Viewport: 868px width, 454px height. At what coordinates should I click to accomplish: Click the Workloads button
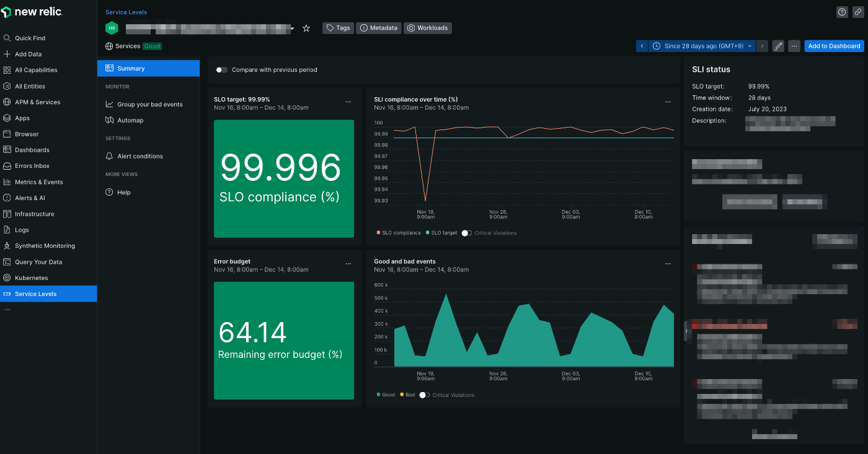coord(428,28)
